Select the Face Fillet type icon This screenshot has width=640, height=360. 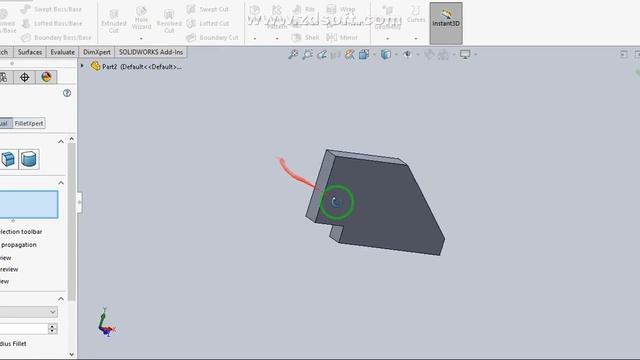point(8,159)
